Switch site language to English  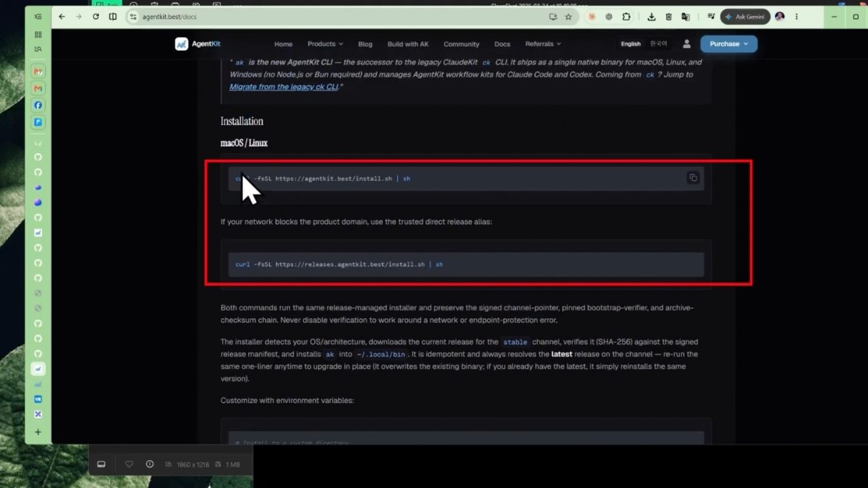click(631, 44)
